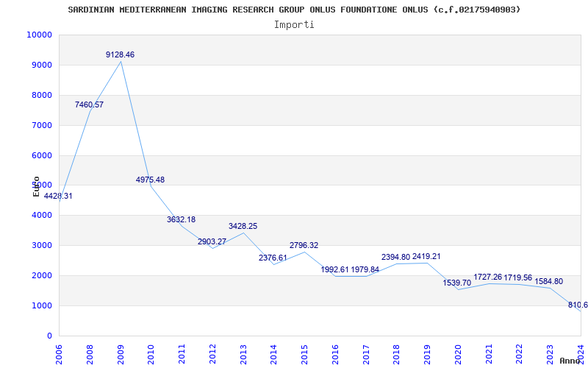Click the data label 3632.18

coord(181,219)
